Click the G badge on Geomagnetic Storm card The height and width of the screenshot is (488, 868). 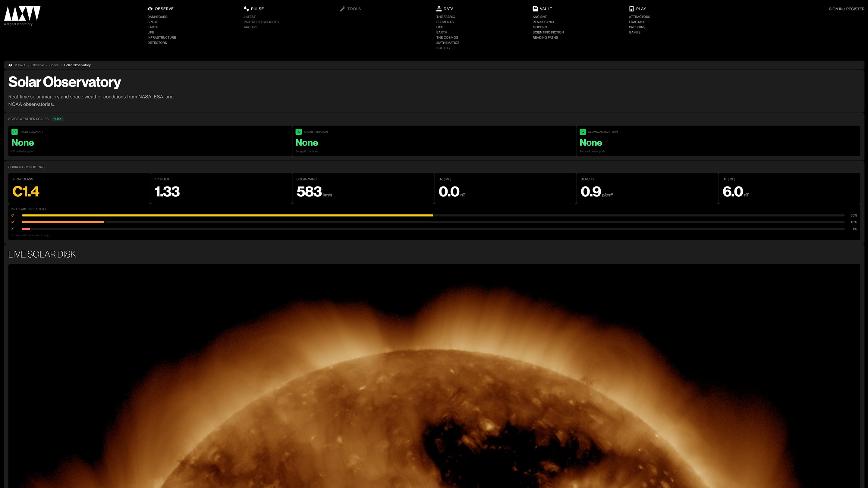click(582, 132)
